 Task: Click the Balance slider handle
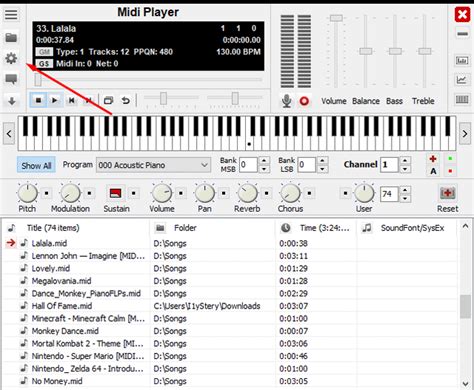[x=365, y=51]
